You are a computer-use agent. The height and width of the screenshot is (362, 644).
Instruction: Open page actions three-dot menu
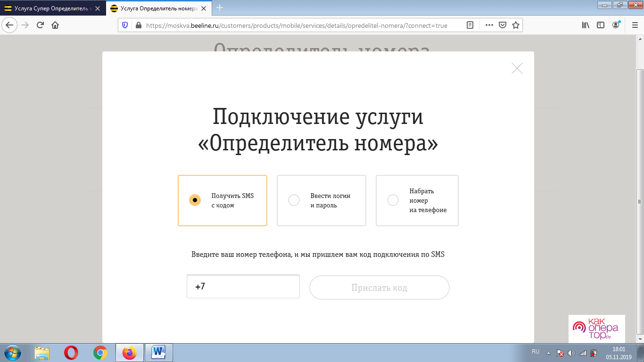[x=489, y=25]
